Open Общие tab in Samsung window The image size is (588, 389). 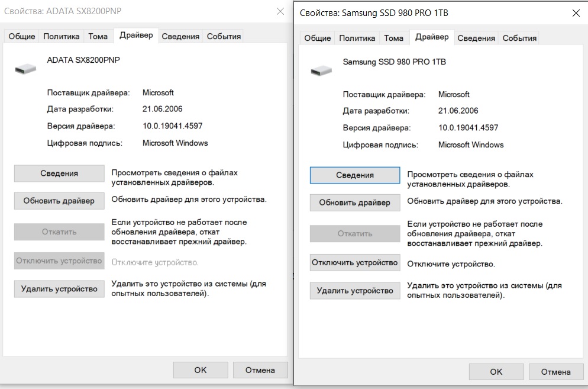(318, 38)
